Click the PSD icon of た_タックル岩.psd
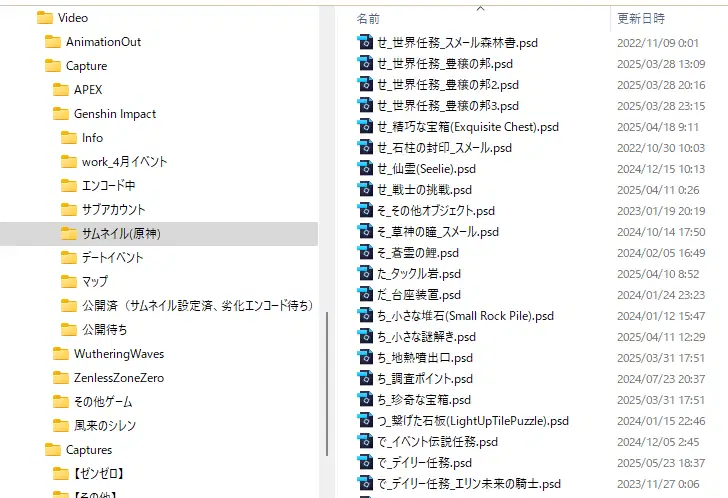728x498 pixels. coord(365,273)
